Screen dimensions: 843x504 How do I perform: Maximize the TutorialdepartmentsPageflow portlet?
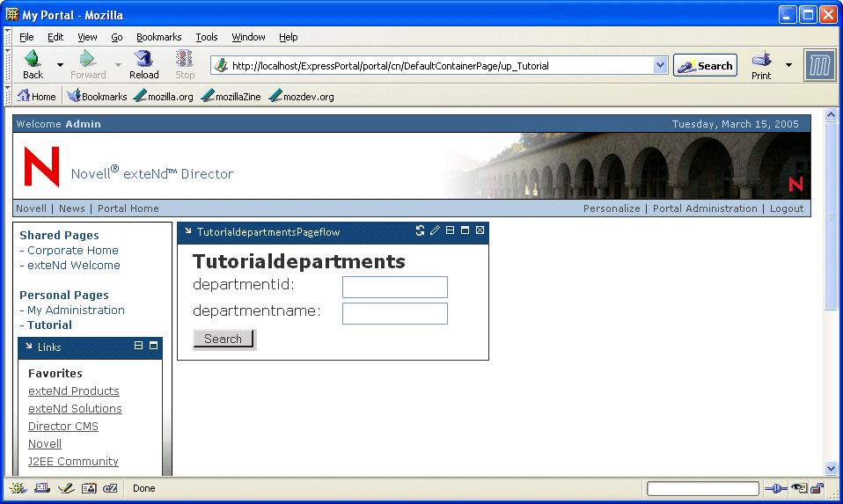click(465, 230)
